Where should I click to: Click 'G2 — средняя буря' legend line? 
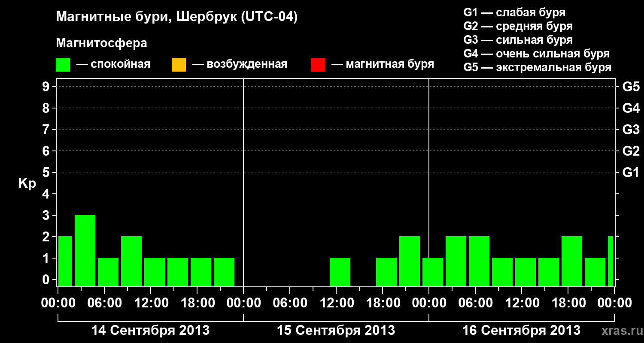[x=518, y=26]
